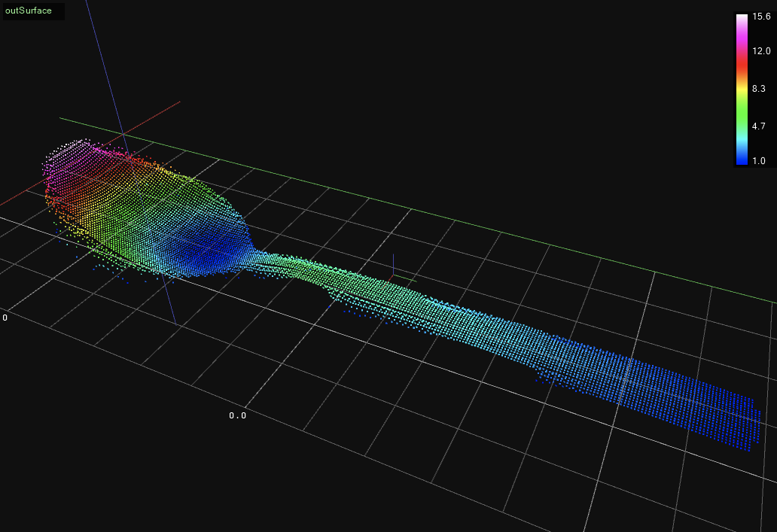The image size is (777, 532).
Task: Select the 1.0 minimum legend value
Action: coord(758,160)
